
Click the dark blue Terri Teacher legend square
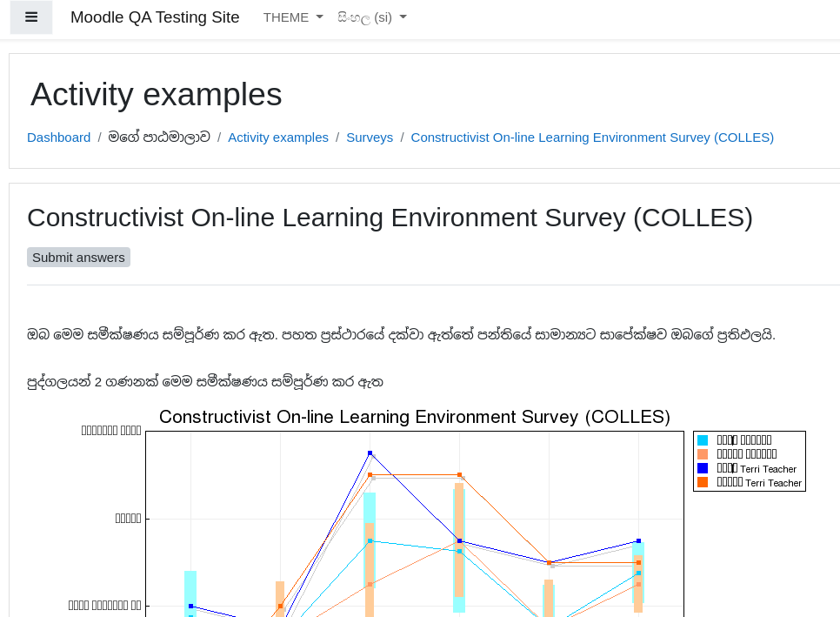[703, 468]
